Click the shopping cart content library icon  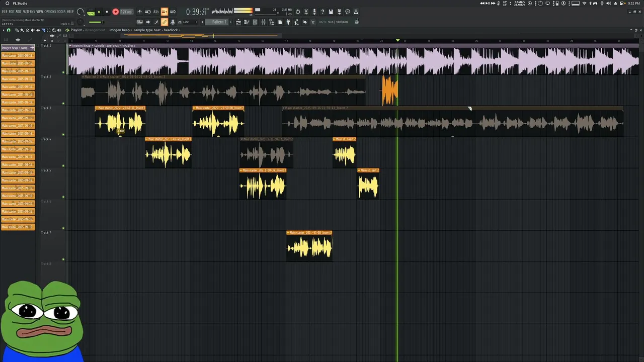point(313,22)
